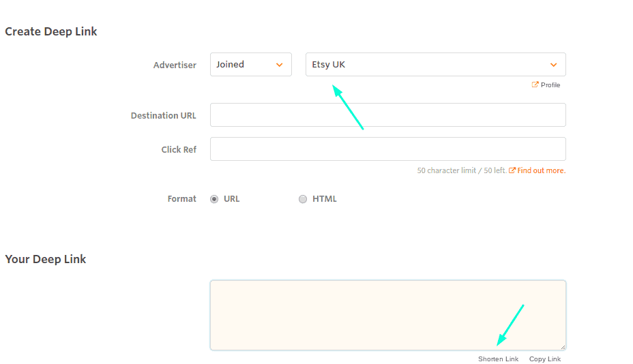This screenshot has width=633, height=364.
Task: Click the Shorten Link button
Action: [498, 359]
